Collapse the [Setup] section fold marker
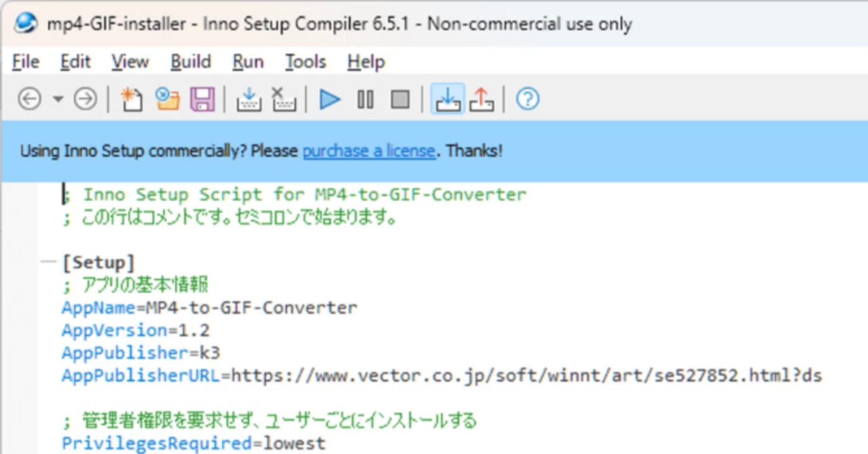This screenshot has height=454, width=868. pyautogui.click(x=48, y=262)
